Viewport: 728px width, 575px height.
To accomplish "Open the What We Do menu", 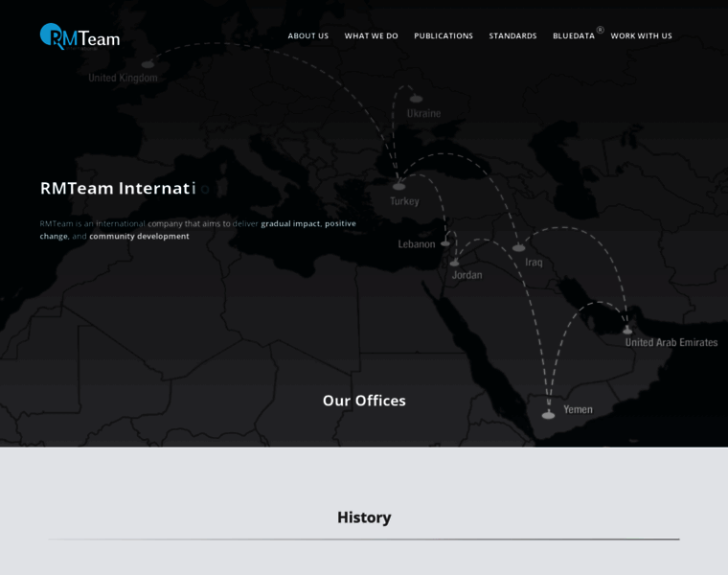I will [372, 35].
